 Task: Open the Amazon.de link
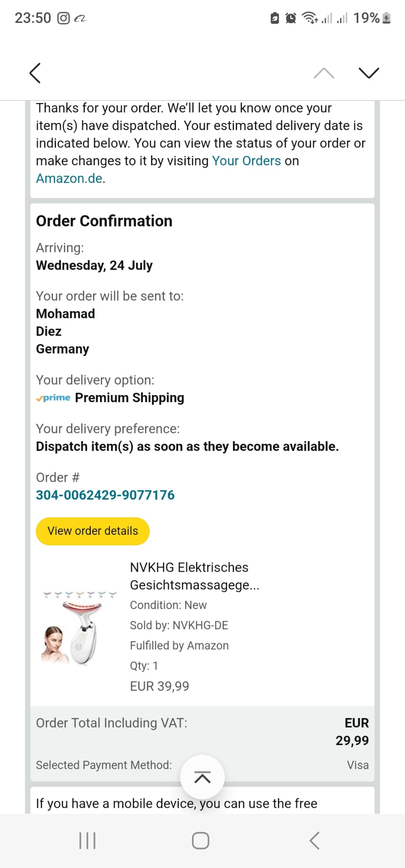coord(69,178)
